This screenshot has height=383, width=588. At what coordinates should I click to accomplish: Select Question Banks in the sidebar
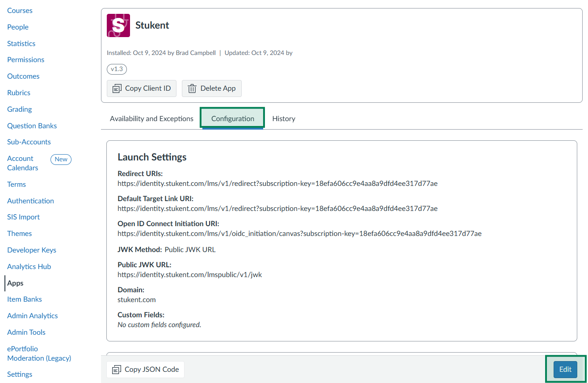(x=32, y=126)
